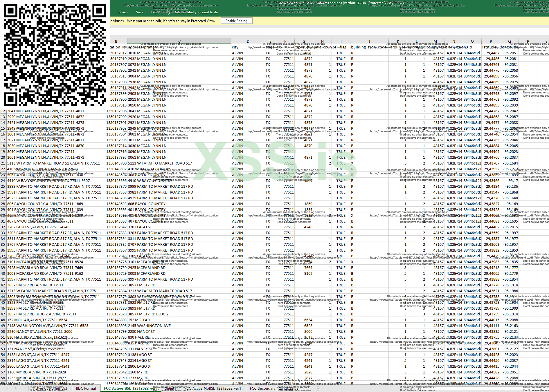The width and height of the screenshot is (549, 392).
Task: Select zip suffix cell '2828'
Action: 304,372
